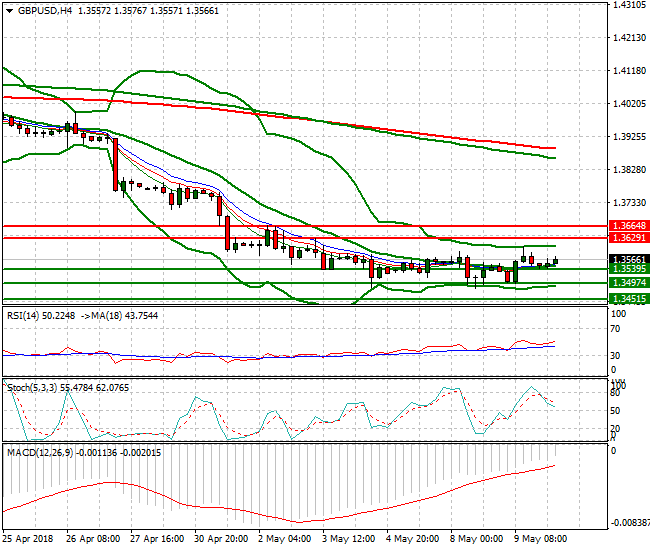Click the 1.38280 price scale label
Viewport: 650px width, 550px height.
click(629, 170)
